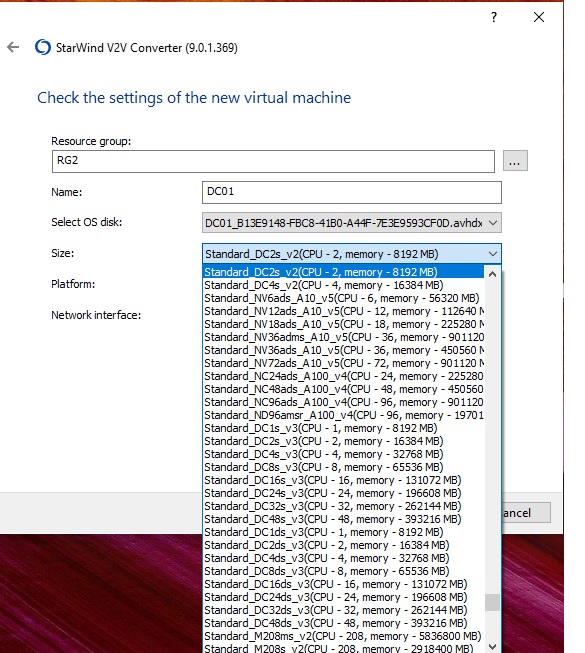Viewport: 585px width, 653px height.
Task: Click the Cancel button
Action: tap(526, 513)
